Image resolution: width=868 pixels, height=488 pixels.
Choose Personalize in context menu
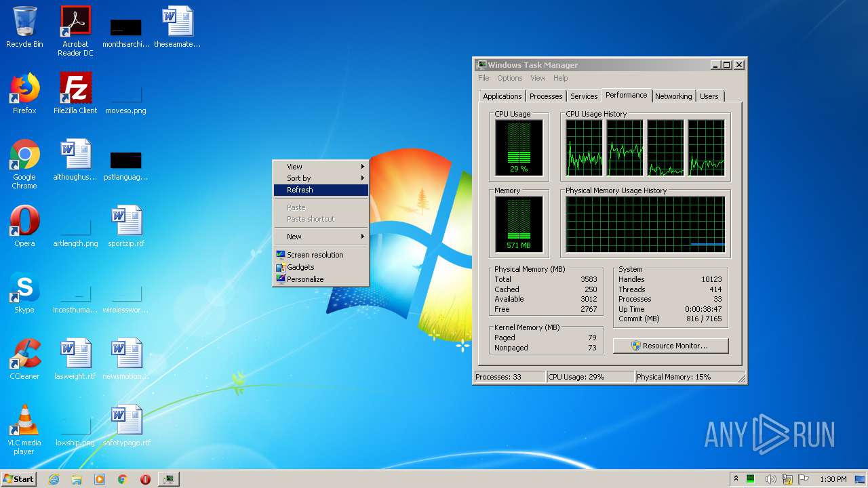(321, 279)
